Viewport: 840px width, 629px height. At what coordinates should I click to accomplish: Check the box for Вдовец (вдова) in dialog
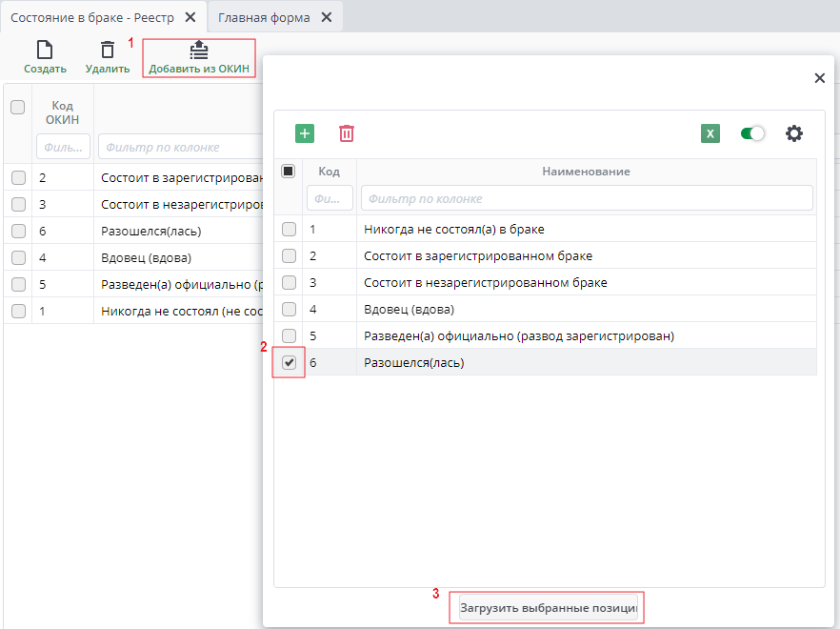coord(289,310)
